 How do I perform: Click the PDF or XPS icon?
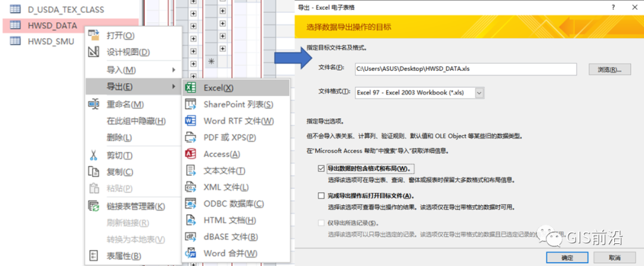[191, 137]
